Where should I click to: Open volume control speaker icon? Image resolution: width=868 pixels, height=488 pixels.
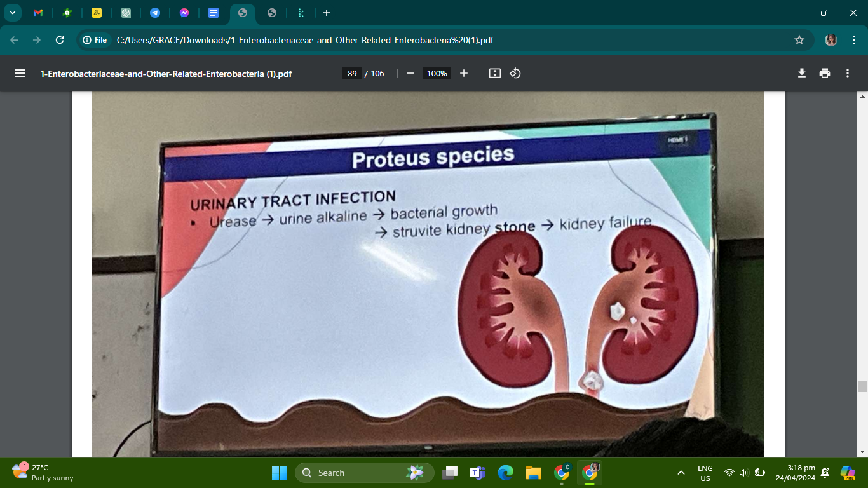click(744, 473)
